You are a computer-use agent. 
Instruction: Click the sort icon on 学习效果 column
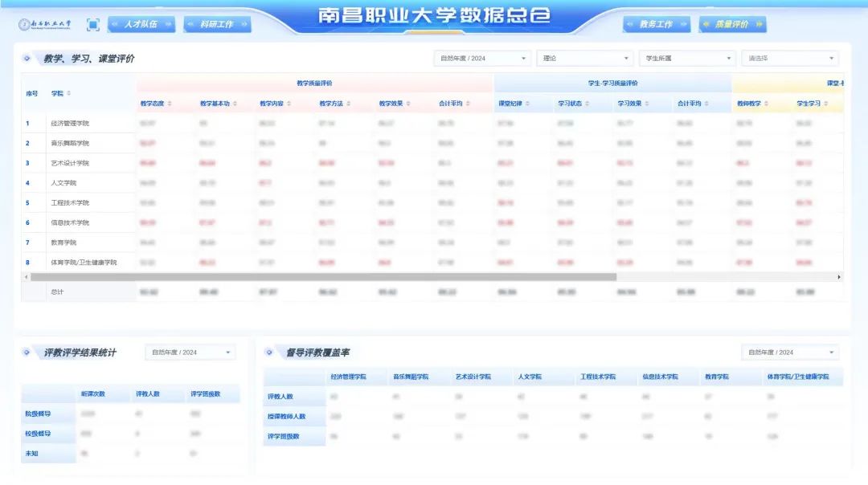(x=647, y=104)
